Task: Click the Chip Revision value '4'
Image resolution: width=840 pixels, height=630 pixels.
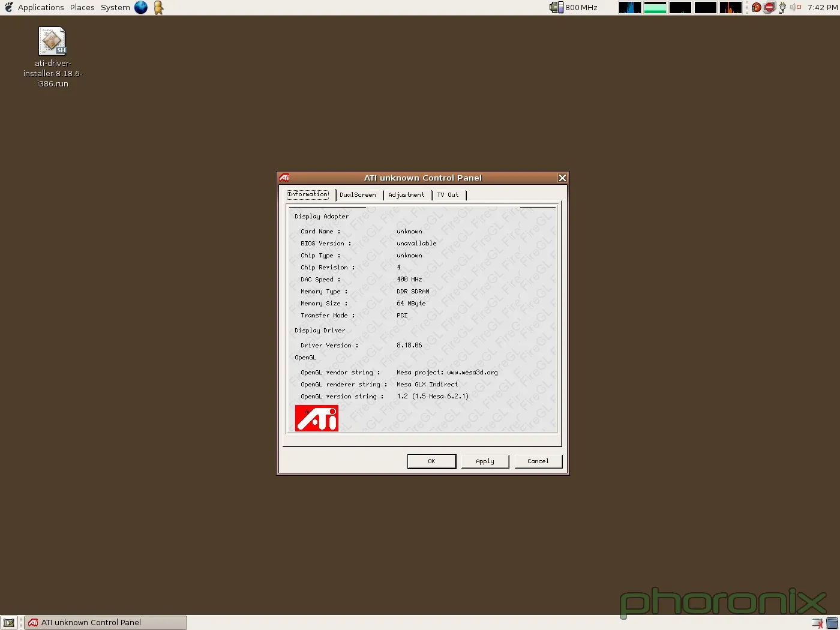Action: [x=398, y=268]
